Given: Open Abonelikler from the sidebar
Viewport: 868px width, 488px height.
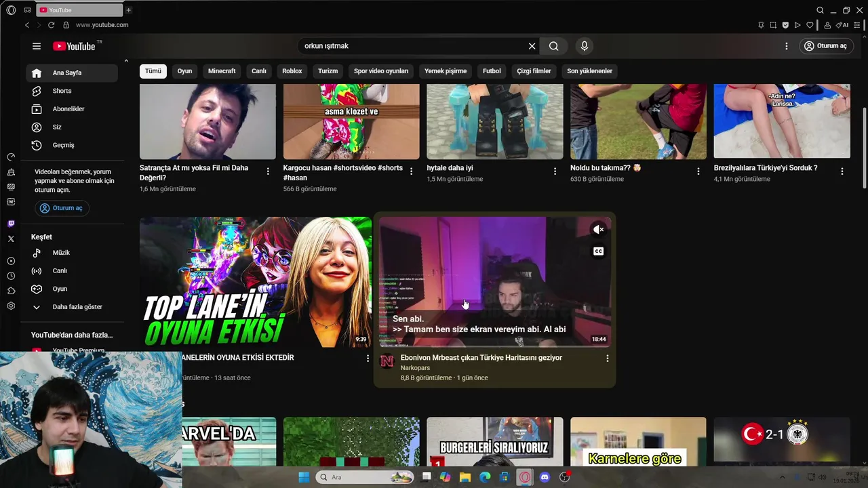Looking at the screenshot, I should pos(72,109).
